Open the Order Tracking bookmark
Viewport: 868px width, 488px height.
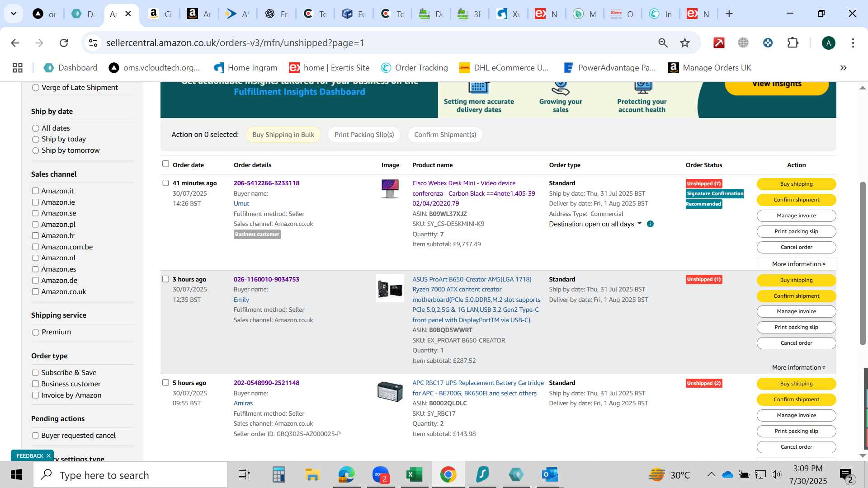click(x=414, y=68)
